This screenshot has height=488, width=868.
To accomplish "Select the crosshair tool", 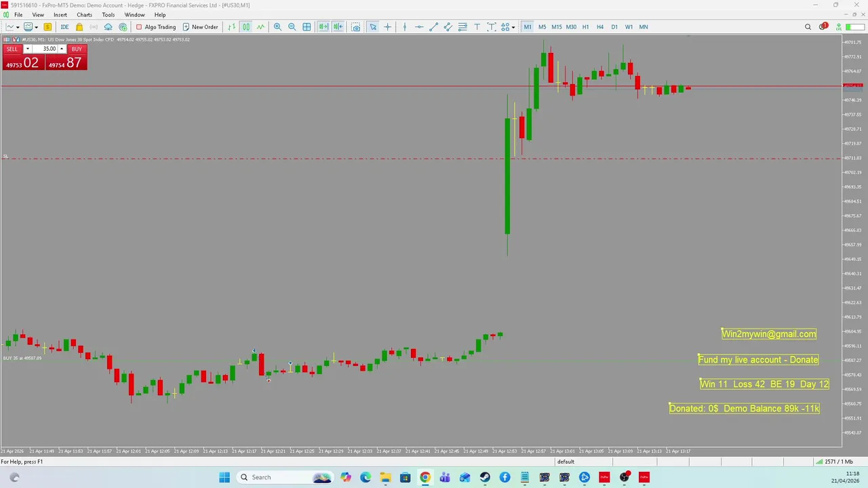I will point(388,27).
